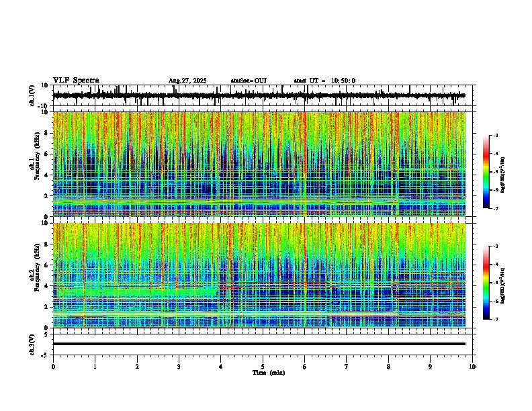
Task: Click tick label "7" on the Time axis
Action: pos(347,367)
